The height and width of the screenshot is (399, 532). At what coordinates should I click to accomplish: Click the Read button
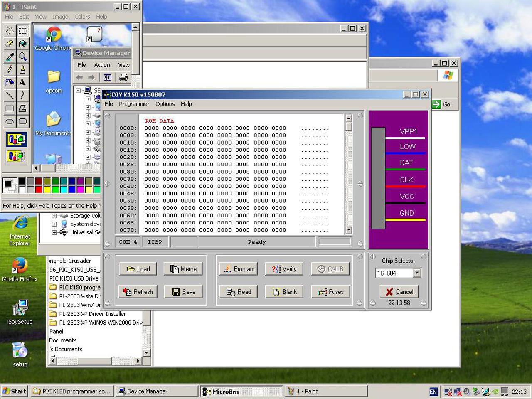click(239, 292)
